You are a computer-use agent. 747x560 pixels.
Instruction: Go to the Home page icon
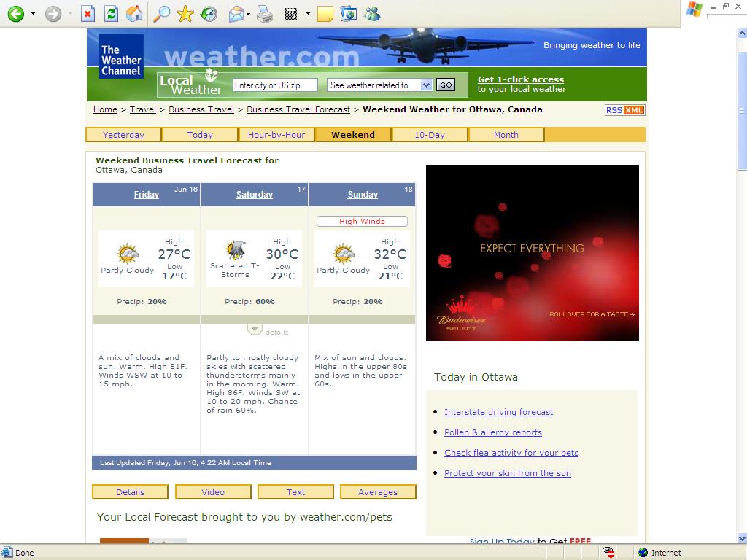click(134, 14)
